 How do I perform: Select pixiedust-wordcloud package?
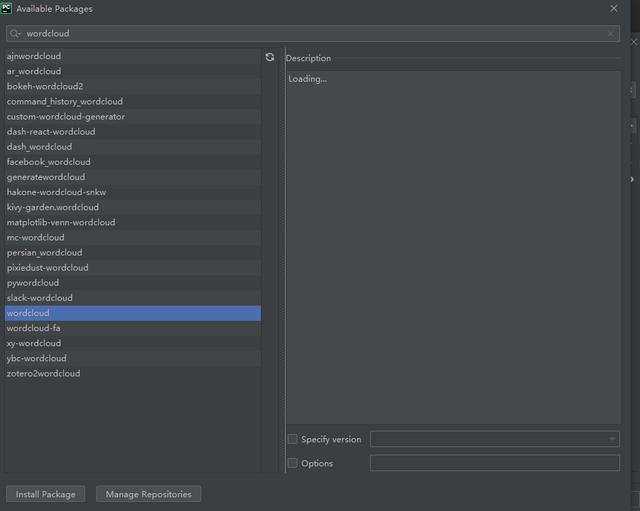click(x=133, y=268)
